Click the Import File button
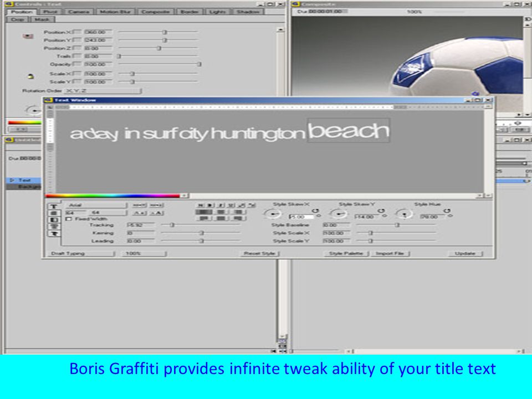 click(390, 253)
